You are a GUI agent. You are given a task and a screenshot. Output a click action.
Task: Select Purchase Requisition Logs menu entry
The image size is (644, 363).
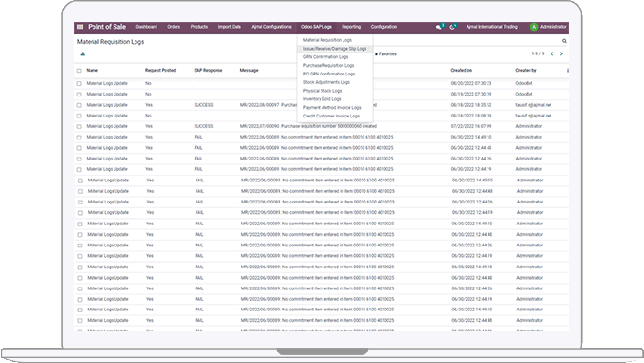click(328, 65)
